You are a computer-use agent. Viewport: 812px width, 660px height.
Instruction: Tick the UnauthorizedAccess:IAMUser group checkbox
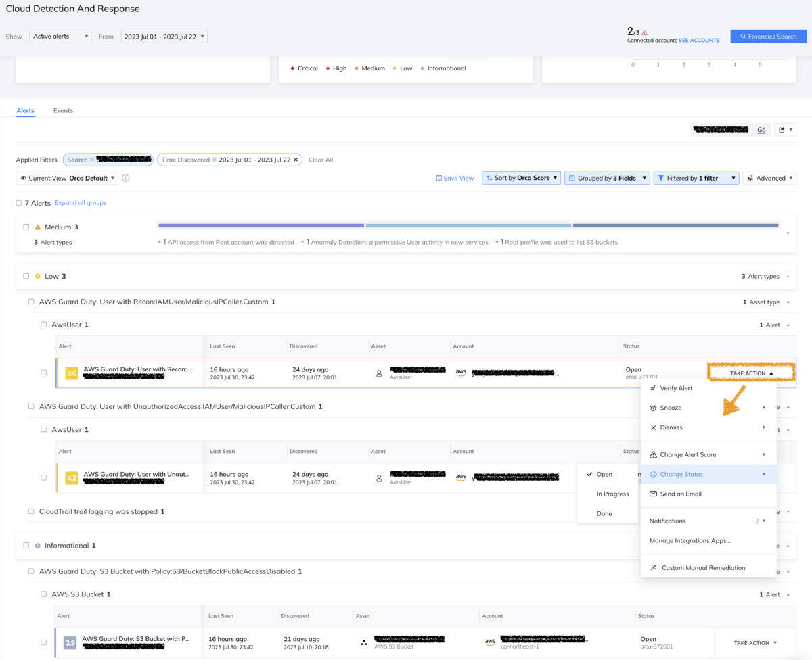click(x=31, y=406)
